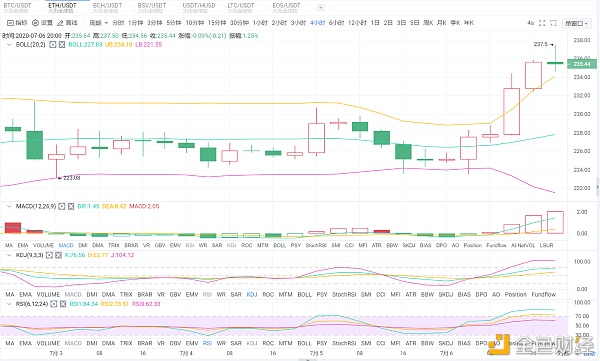Remove MACD(12,26,9) panel with X icon
Image resolution: width=600 pixels, height=361 pixels.
click(x=71, y=206)
